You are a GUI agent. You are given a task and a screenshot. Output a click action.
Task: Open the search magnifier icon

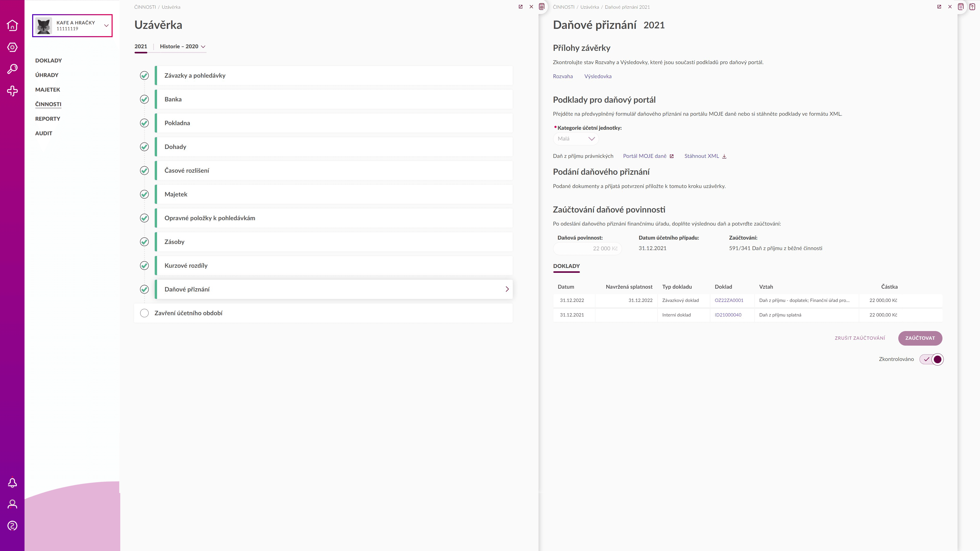pos(12,69)
